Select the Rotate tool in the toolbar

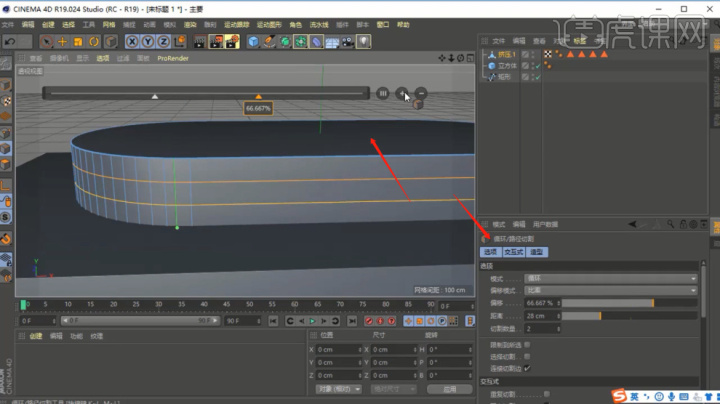click(x=94, y=42)
